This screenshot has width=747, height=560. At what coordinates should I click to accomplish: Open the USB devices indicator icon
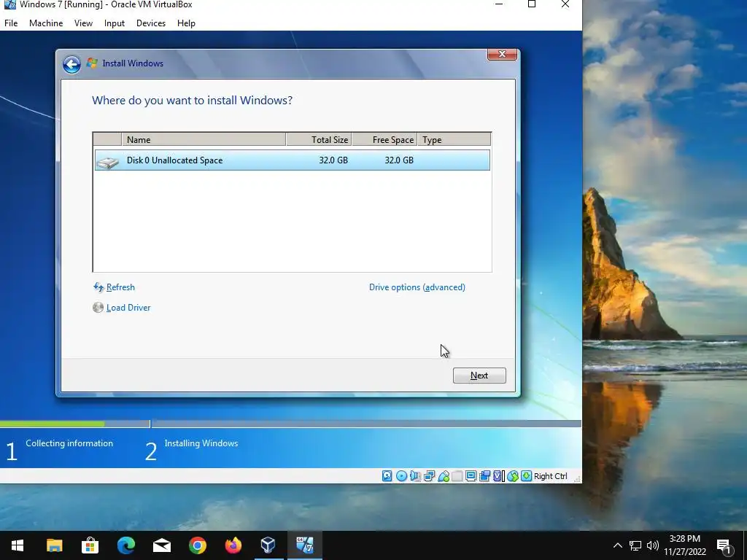(x=443, y=475)
